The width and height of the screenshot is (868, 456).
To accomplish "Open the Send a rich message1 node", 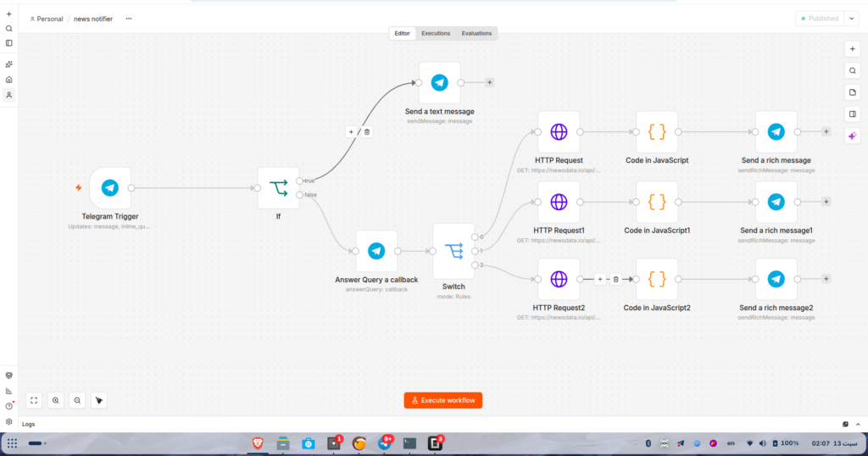I will pyautogui.click(x=776, y=202).
